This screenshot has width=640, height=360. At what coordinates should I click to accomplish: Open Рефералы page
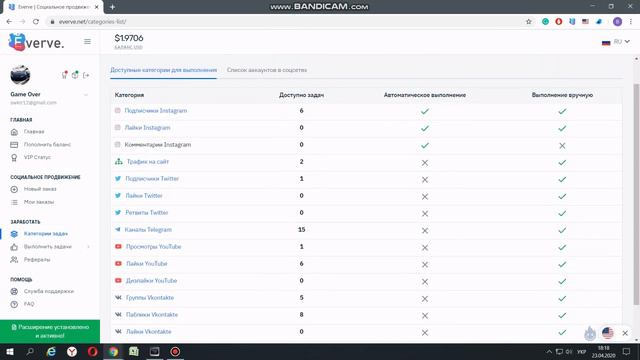click(36, 260)
